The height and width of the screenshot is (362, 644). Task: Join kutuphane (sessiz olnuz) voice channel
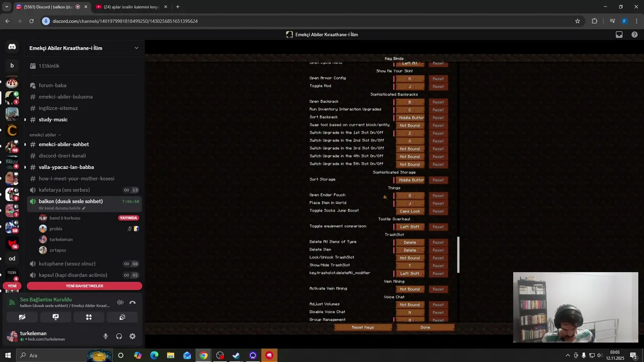(x=84, y=263)
